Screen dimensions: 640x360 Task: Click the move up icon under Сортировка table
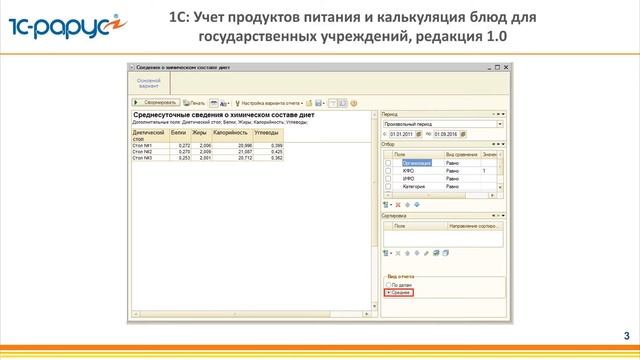407,253
